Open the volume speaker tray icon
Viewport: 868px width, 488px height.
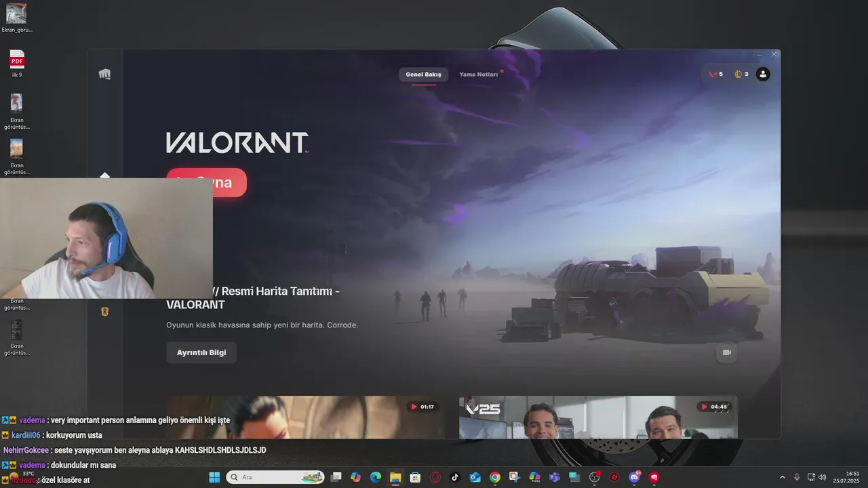[x=823, y=477]
